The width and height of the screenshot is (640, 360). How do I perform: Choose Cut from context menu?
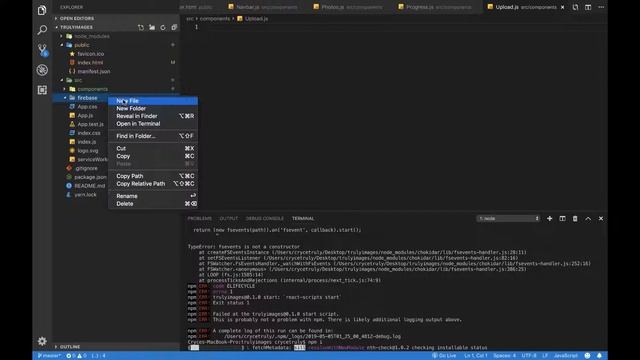point(153,149)
